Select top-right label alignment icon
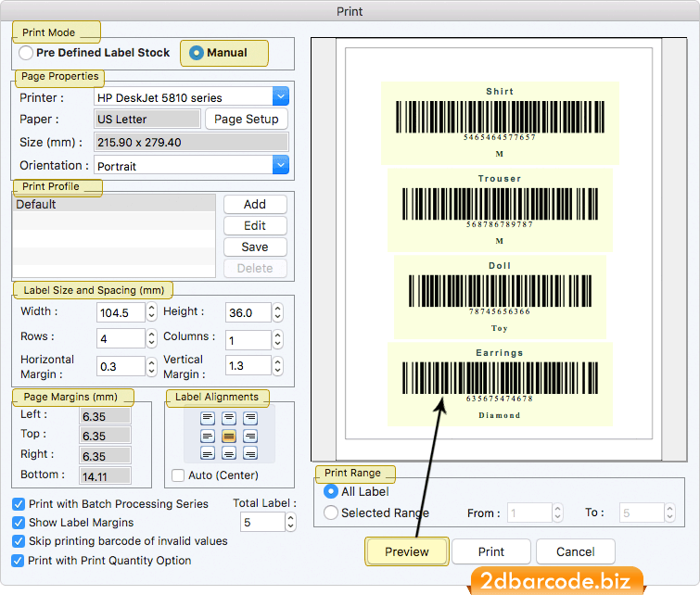Image resolution: width=700 pixels, height=595 pixels. coord(250,418)
